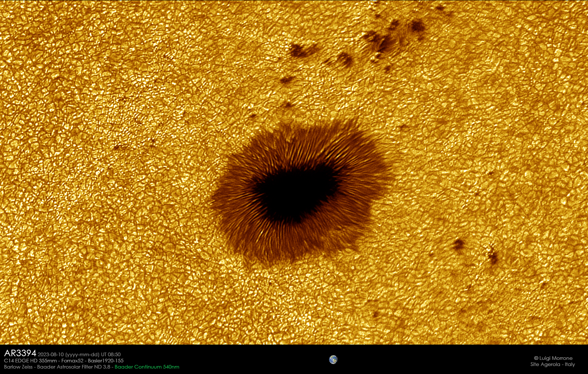Click the AR3394 title text
The height and width of the screenshot is (374, 588).
[20, 353]
